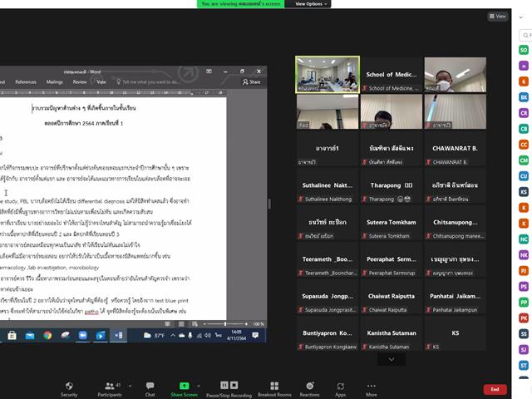
Task: Click Word's Tell me search box
Action: pos(148,81)
